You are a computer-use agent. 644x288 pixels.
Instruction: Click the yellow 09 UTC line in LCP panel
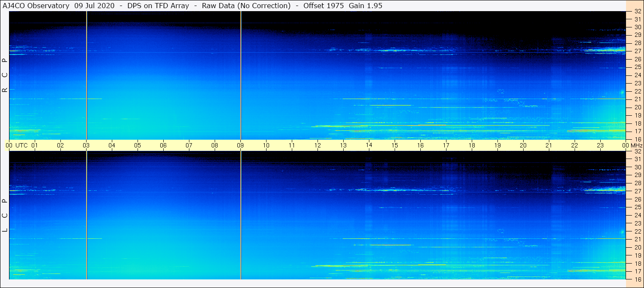[241, 215]
